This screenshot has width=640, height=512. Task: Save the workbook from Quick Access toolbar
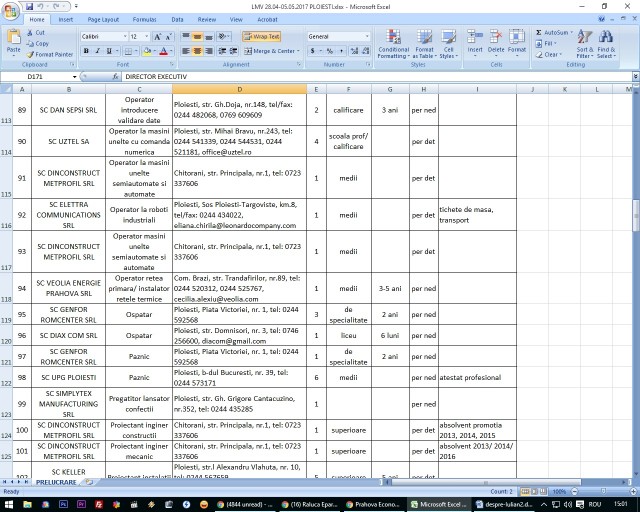(x=29, y=7)
